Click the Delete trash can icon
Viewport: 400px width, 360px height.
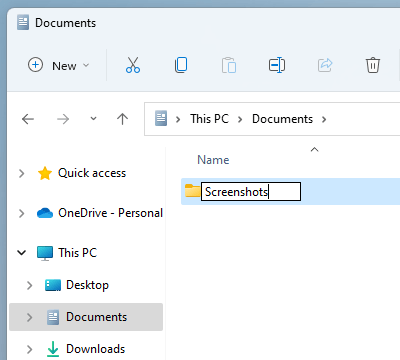click(x=373, y=65)
